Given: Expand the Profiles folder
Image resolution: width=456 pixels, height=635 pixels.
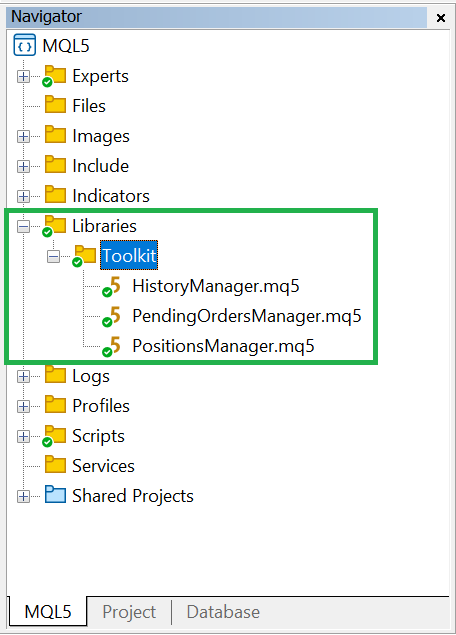Looking at the screenshot, I should point(23,406).
